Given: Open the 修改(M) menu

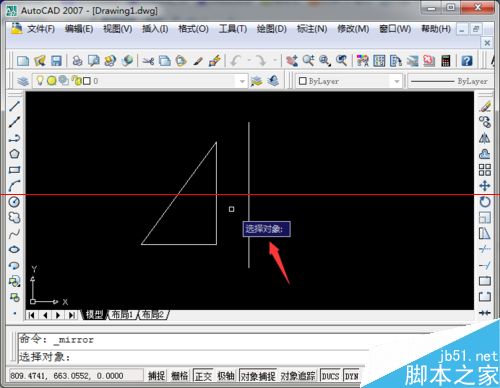Looking at the screenshot, I should (353, 29).
